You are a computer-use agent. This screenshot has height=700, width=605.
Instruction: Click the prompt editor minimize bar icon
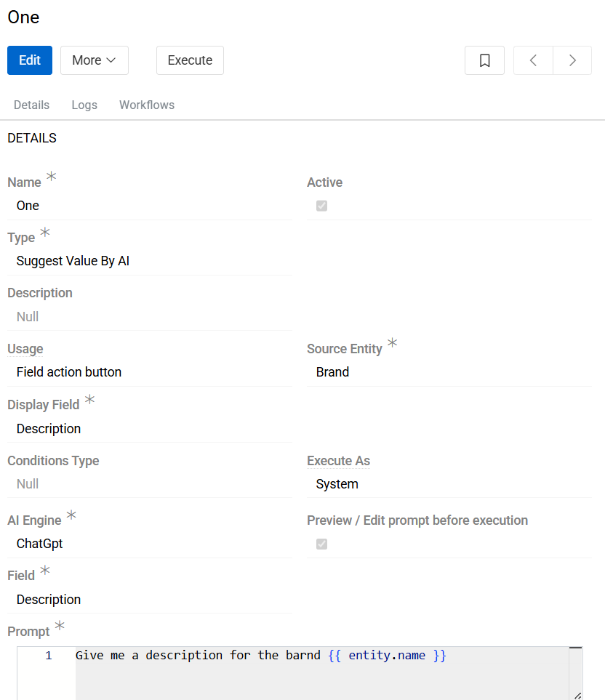click(575, 648)
